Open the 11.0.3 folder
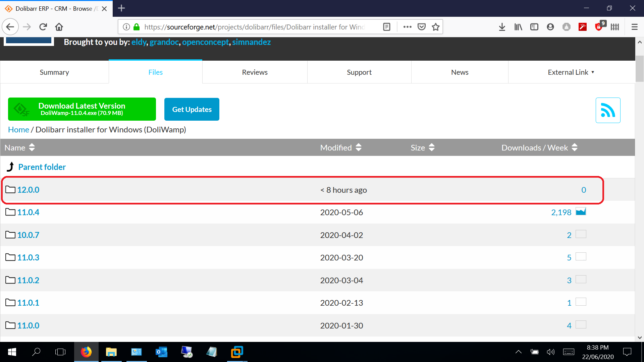The width and height of the screenshot is (644, 362). point(28,257)
